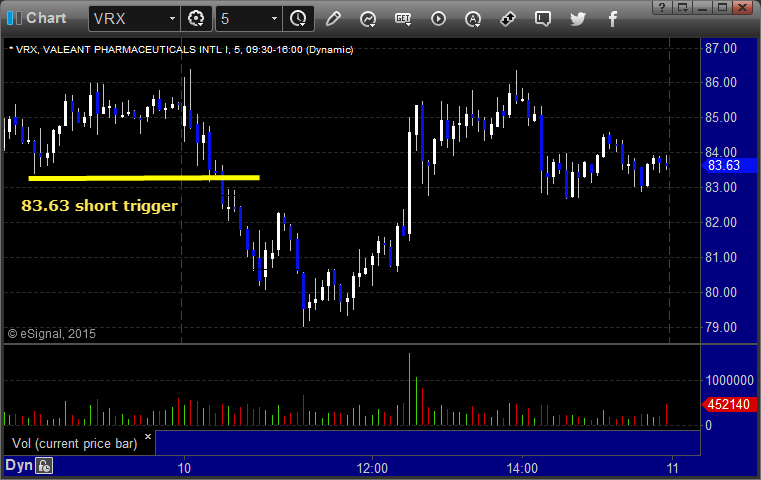Click the linking color bars next to Chart

14,18
